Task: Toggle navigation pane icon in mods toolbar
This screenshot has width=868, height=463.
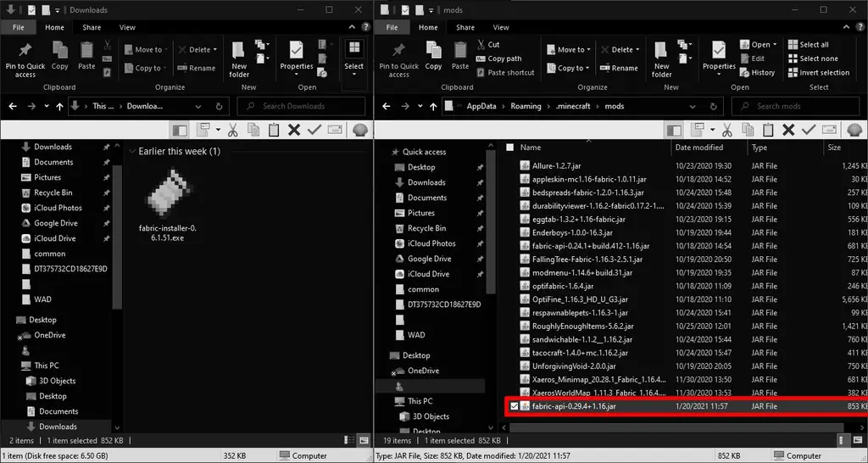Action: pos(674,130)
